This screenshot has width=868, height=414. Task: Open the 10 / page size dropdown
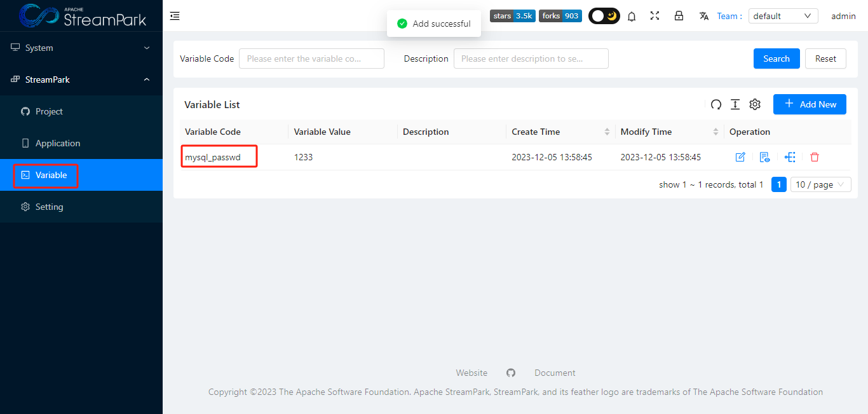point(820,184)
